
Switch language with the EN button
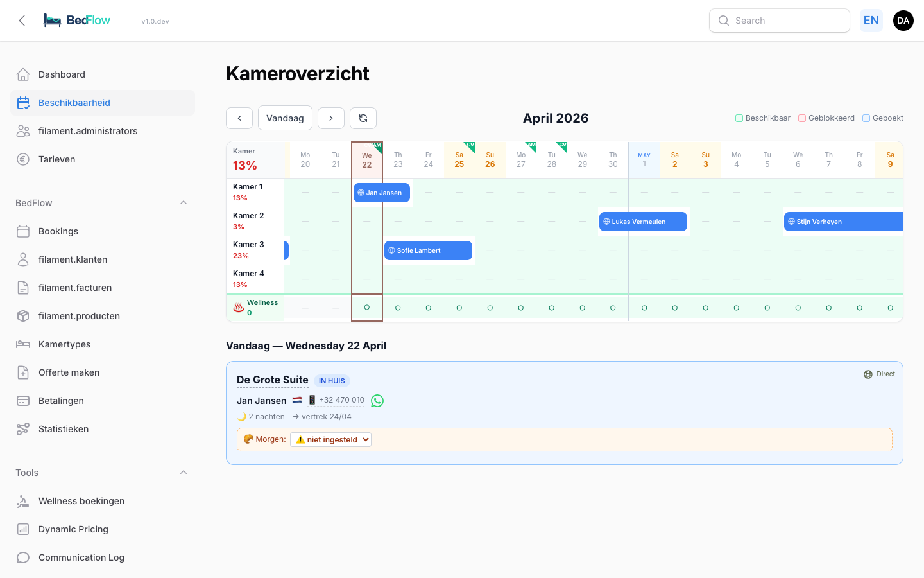[x=871, y=21]
